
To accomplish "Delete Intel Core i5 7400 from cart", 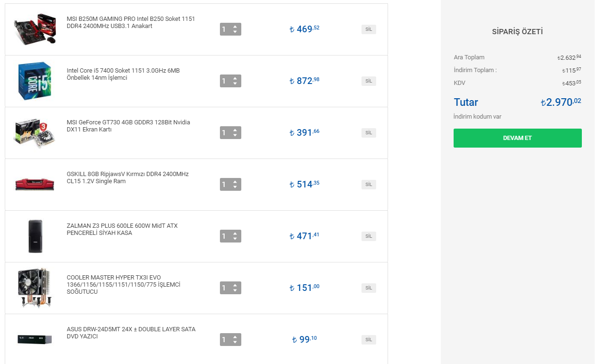I will 369,81.
